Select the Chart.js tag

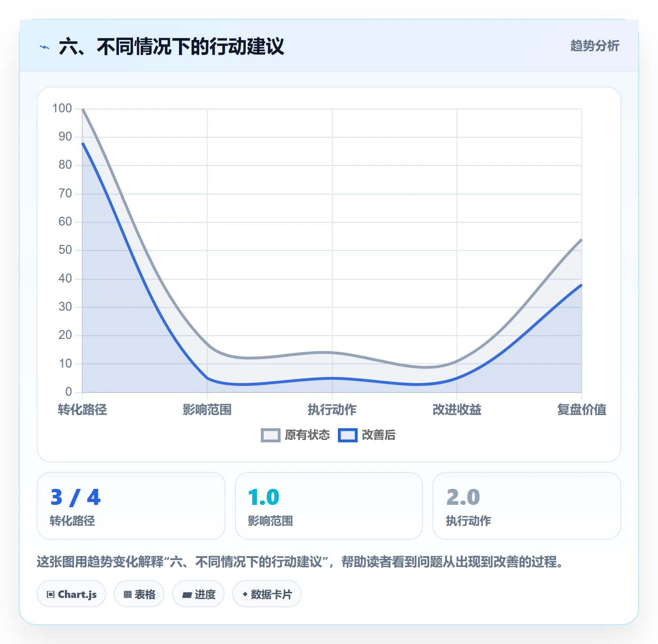click(71, 594)
